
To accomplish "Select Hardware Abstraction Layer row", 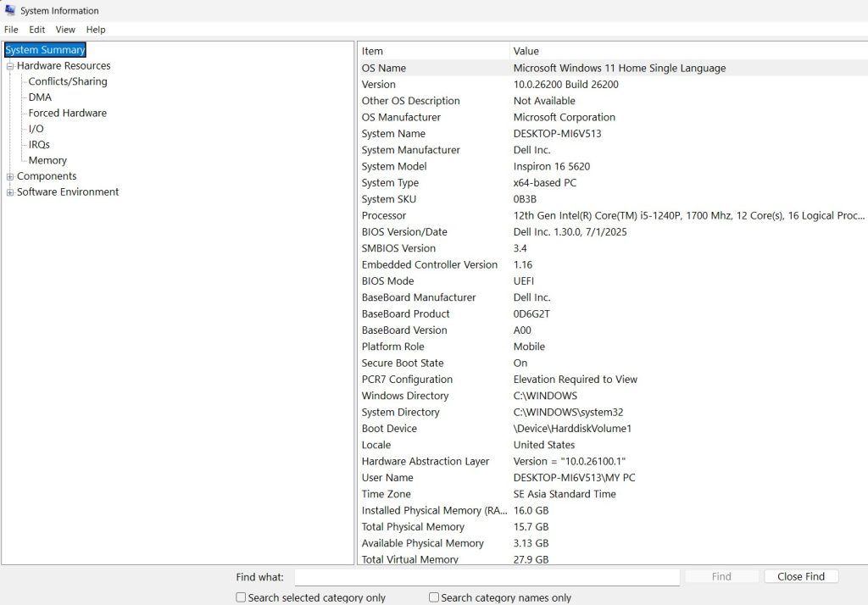I will pos(613,461).
